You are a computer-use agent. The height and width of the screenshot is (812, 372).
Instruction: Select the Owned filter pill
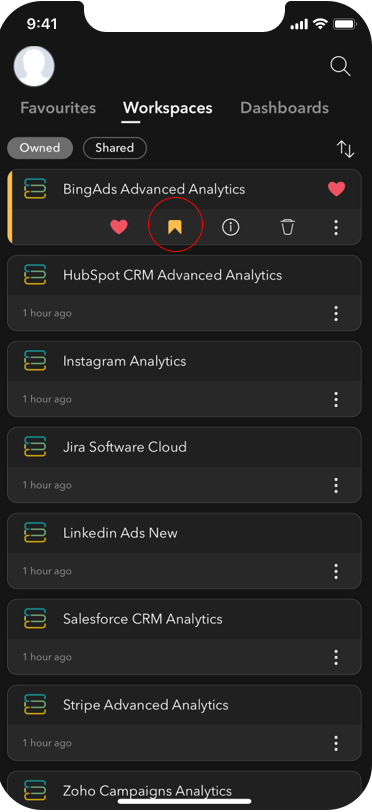[x=40, y=148]
